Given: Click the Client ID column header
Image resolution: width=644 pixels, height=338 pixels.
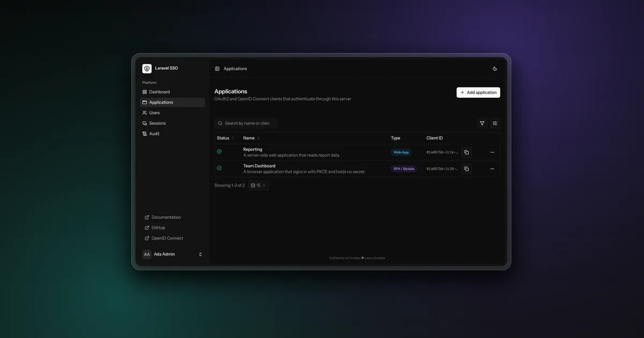Looking at the screenshot, I should click(x=435, y=138).
